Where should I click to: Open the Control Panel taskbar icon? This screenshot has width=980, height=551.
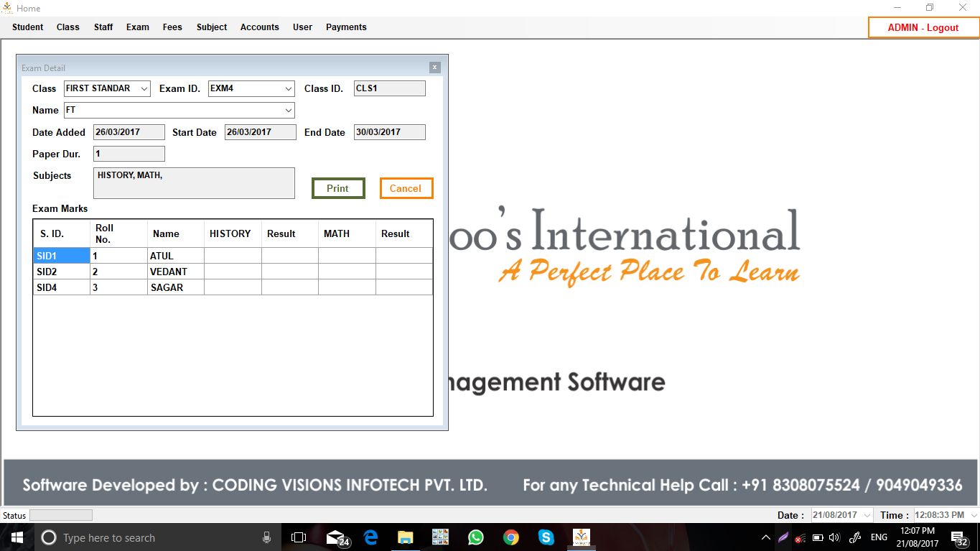tap(440, 537)
